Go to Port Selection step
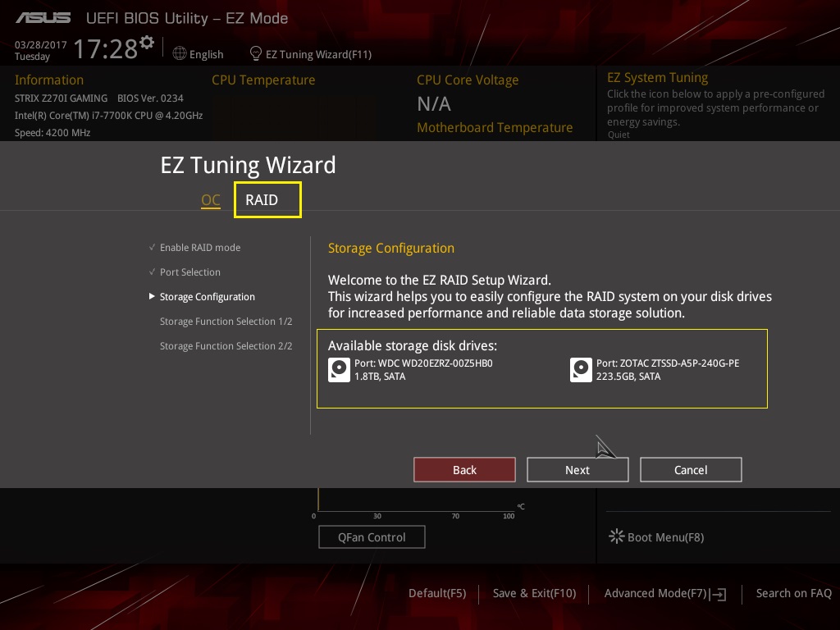840x630 pixels. pos(189,272)
